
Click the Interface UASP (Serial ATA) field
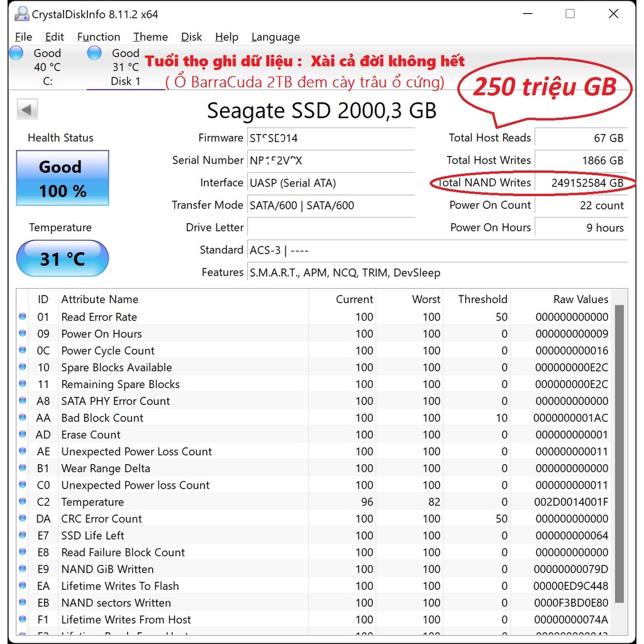pyautogui.click(x=331, y=183)
